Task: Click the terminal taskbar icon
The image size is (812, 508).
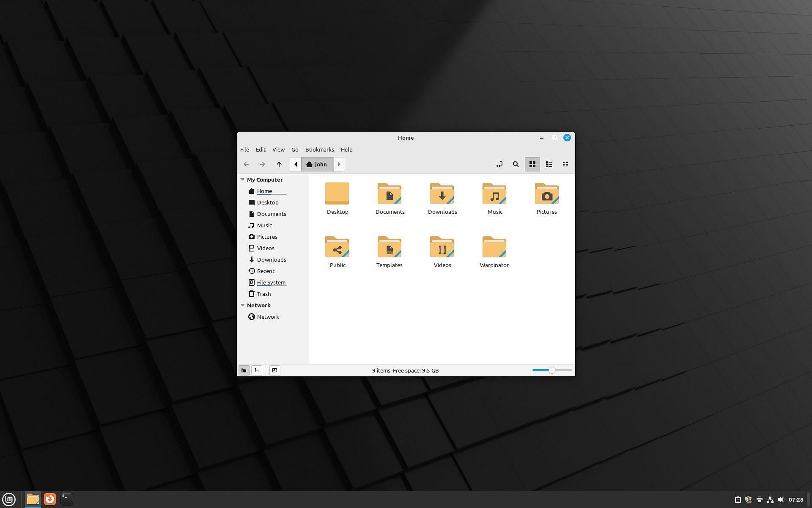Action: (66, 499)
